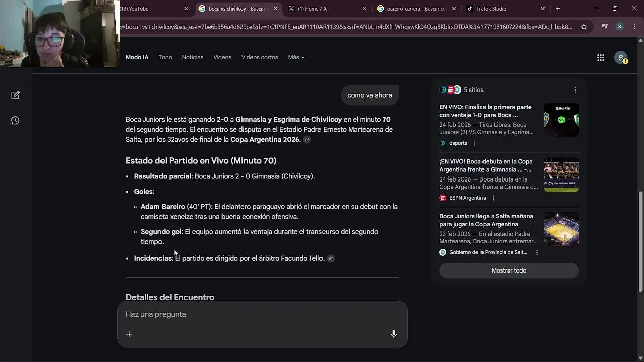Click the browser address bar URL

click(x=347, y=27)
